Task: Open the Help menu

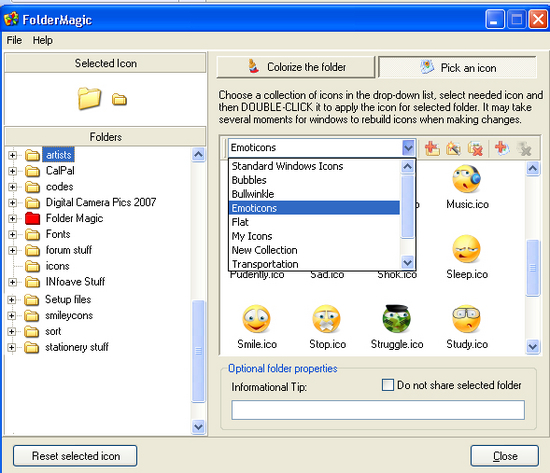Action: click(x=43, y=40)
